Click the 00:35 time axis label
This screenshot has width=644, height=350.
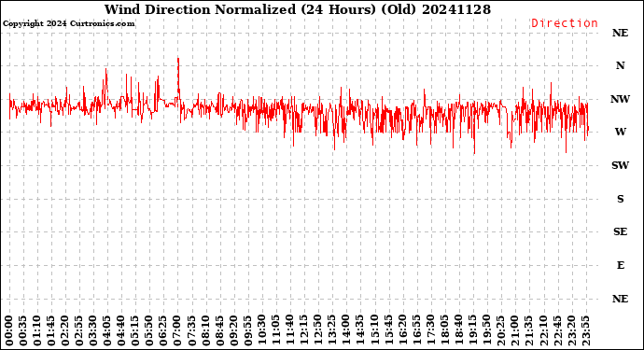pyautogui.click(x=23, y=331)
